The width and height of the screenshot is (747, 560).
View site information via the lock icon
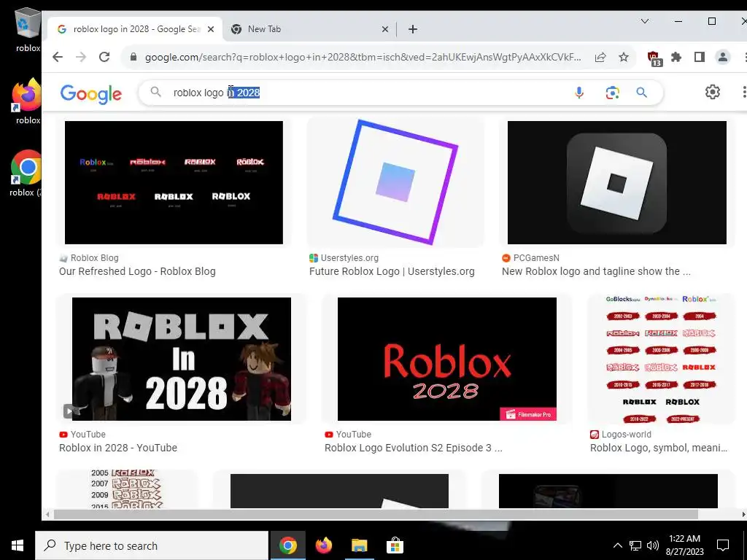click(134, 57)
